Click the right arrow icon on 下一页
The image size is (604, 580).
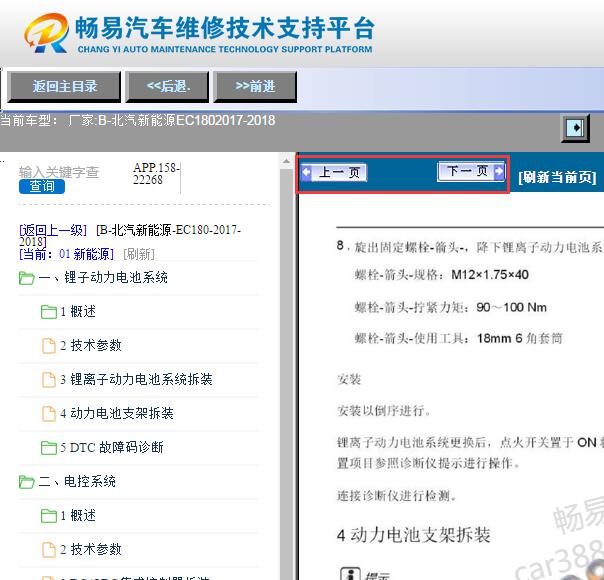[x=498, y=170]
